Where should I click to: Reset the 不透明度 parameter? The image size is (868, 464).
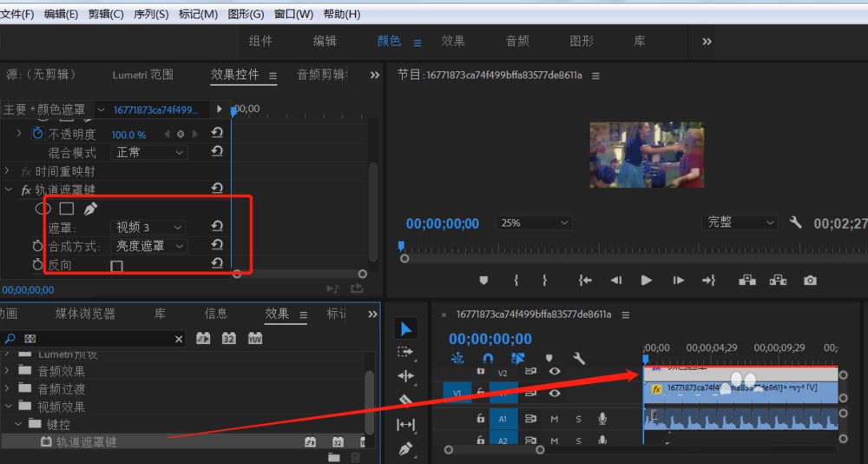217,133
